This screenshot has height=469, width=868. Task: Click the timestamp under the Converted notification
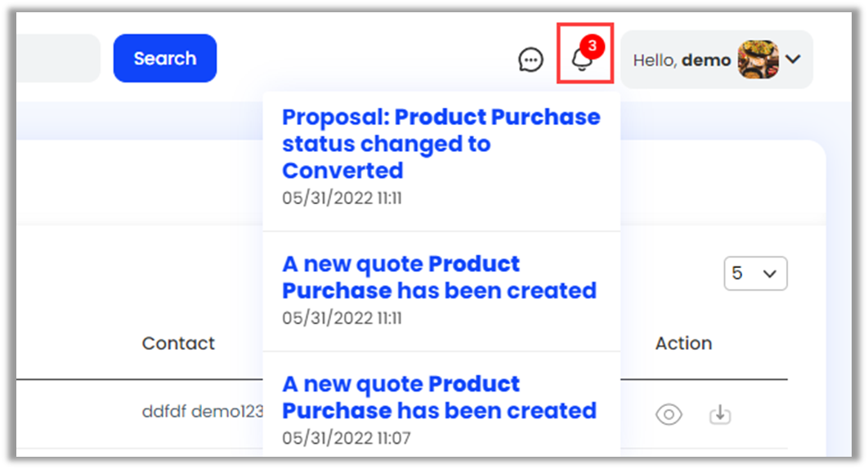342,198
